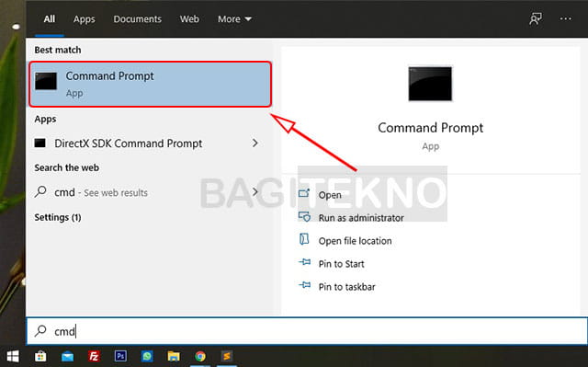Choose Open in the preview actions
This screenshot has width=588, height=367.
coord(330,195)
